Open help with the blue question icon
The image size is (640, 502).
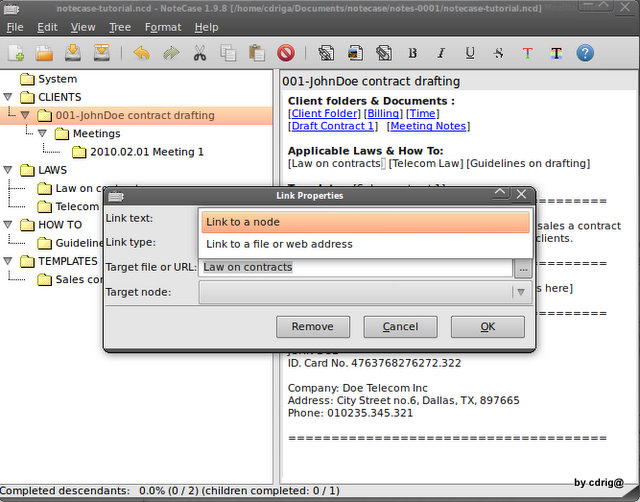[585, 53]
